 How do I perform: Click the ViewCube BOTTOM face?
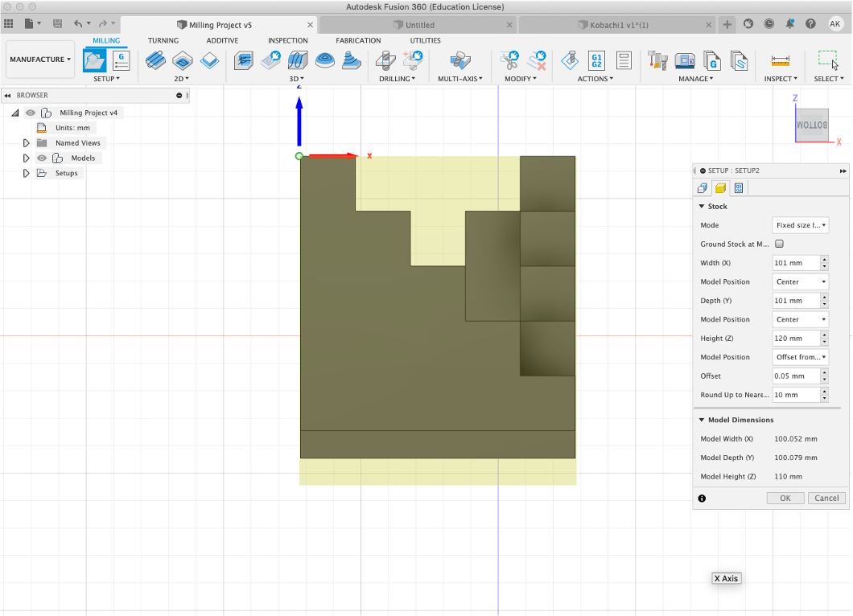(811, 125)
